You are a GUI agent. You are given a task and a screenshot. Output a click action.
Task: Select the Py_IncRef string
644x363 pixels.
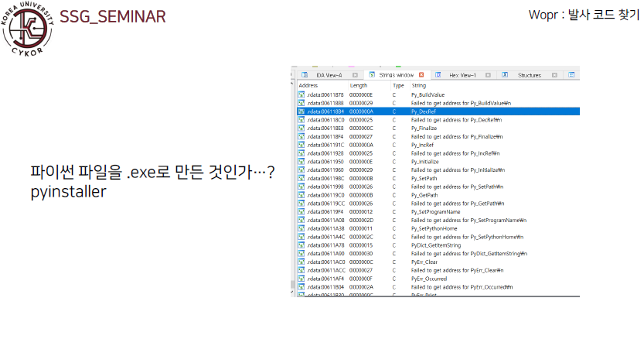point(422,145)
